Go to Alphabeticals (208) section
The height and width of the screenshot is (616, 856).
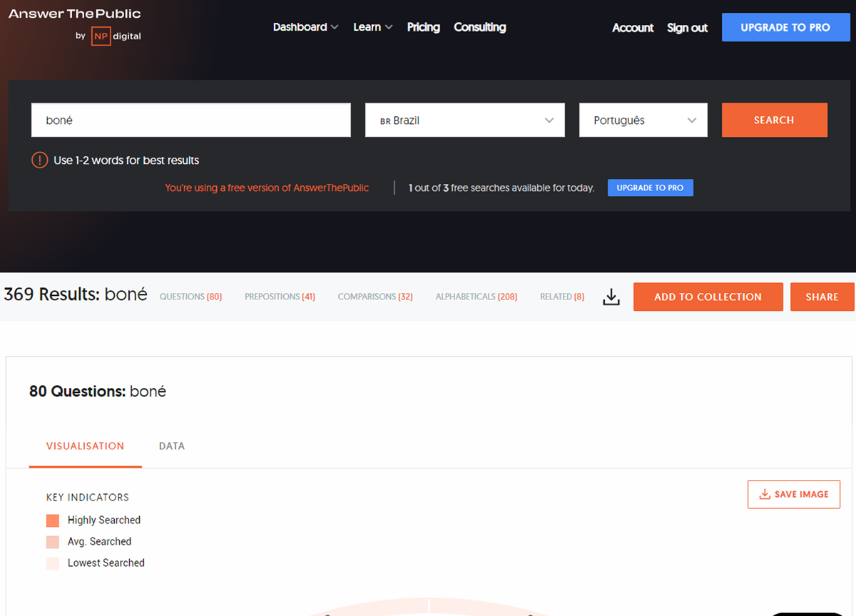(476, 297)
